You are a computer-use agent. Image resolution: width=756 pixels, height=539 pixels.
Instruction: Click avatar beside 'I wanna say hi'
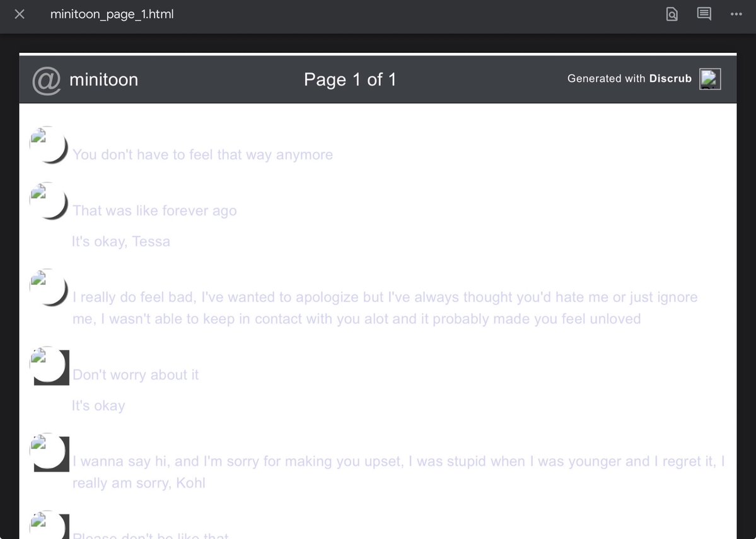coord(50,452)
